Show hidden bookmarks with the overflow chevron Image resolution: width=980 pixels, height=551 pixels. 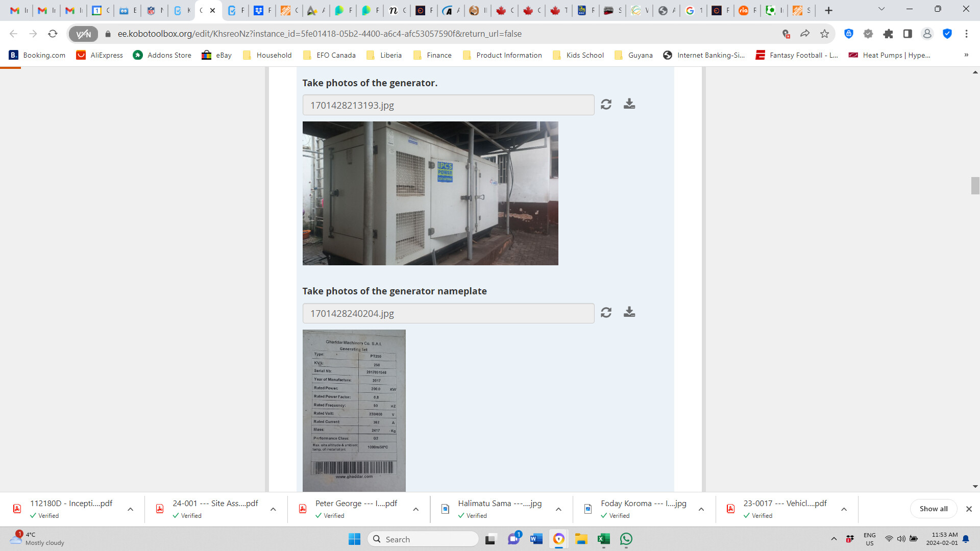(966, 55)
